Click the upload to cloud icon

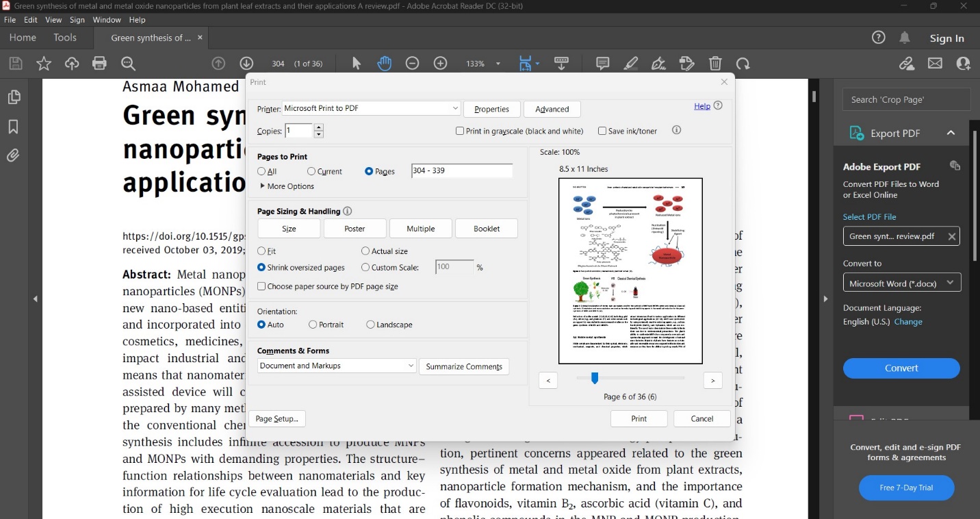click(72, 64)
